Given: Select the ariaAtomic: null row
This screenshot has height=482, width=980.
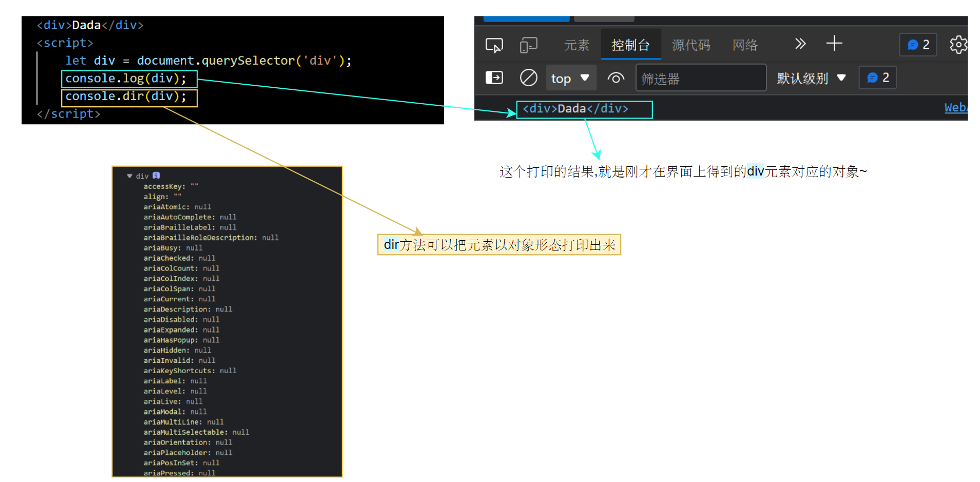Looking at the screenshot, I should [x=177, y=207].
